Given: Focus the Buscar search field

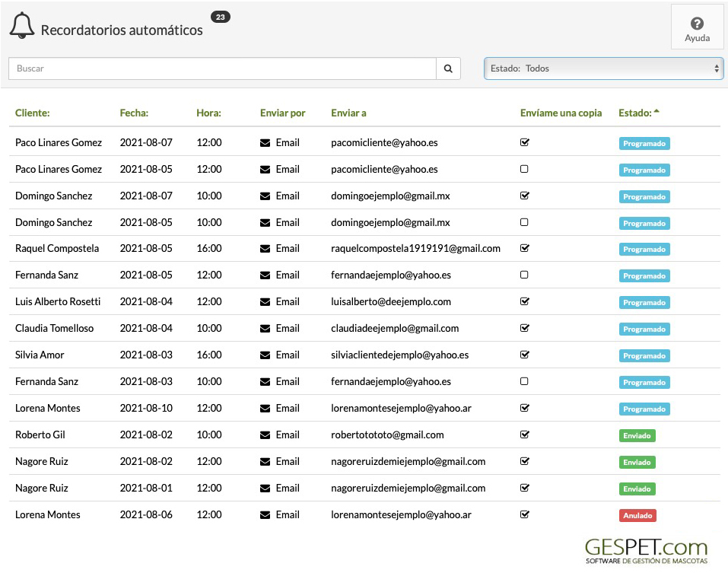Looking at the screenshot, I should (222, 68).
